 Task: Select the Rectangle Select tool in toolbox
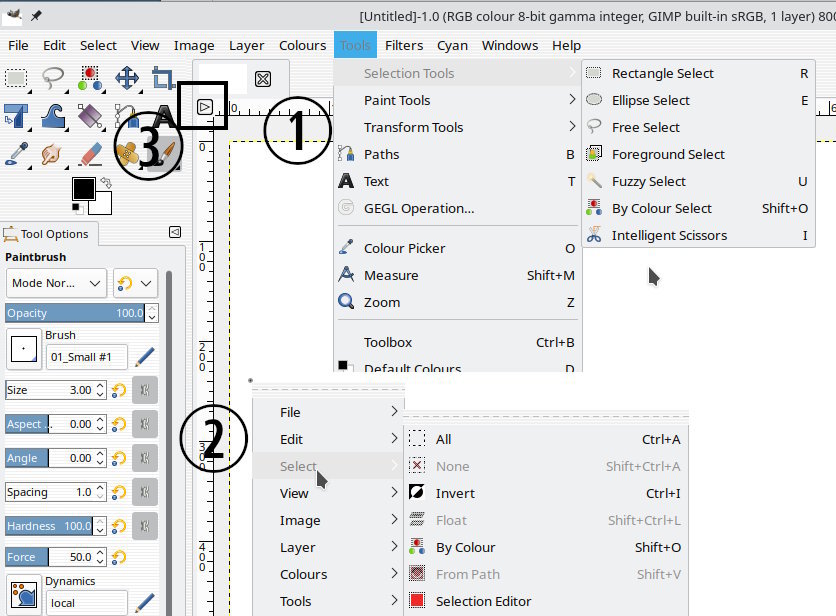16,78
